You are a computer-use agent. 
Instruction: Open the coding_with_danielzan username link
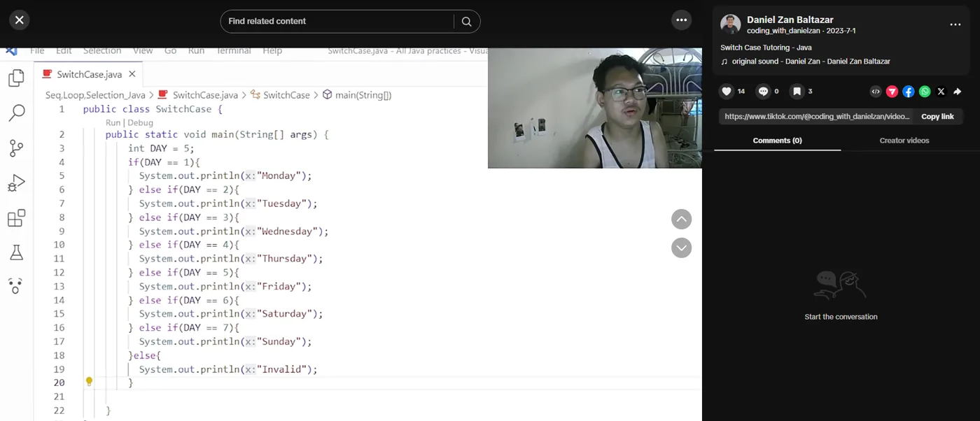point(783,31)
